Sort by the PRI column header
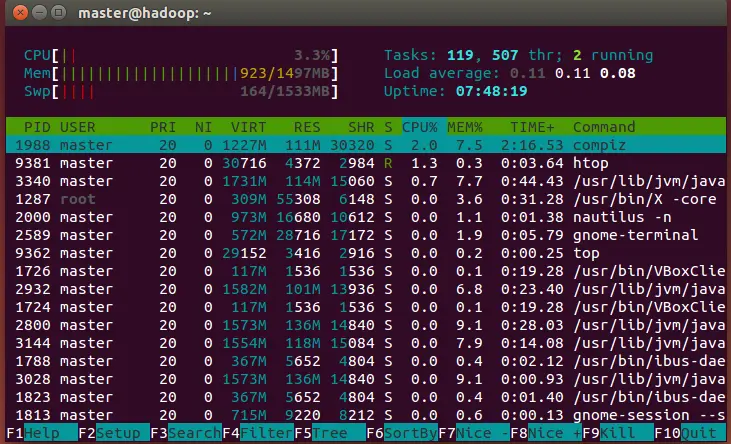Screen dimensions: 731x444 [x=163, y=127]
